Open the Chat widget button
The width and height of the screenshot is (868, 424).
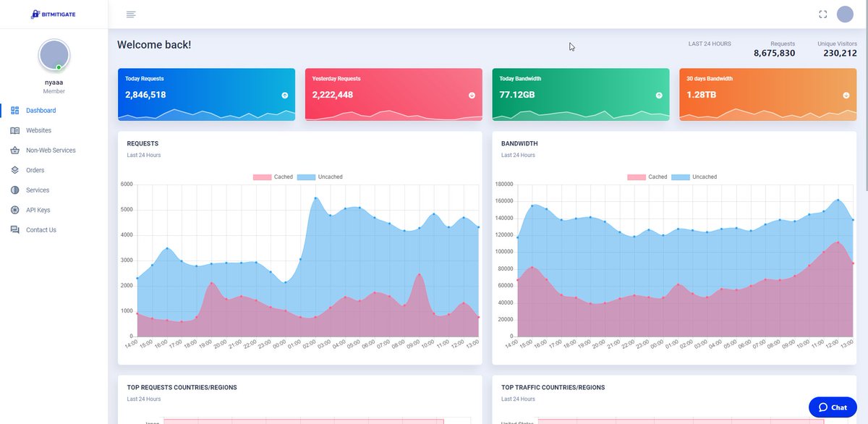[x=833, y=407]
